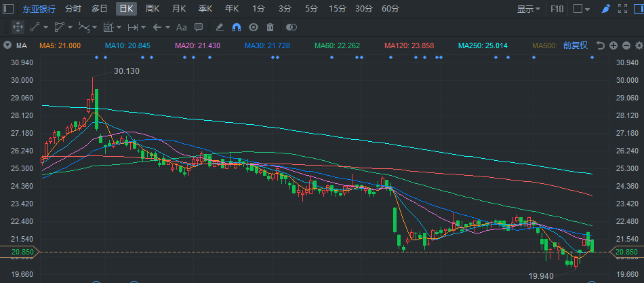Select the 60分 timeframe

click(390, 9)
